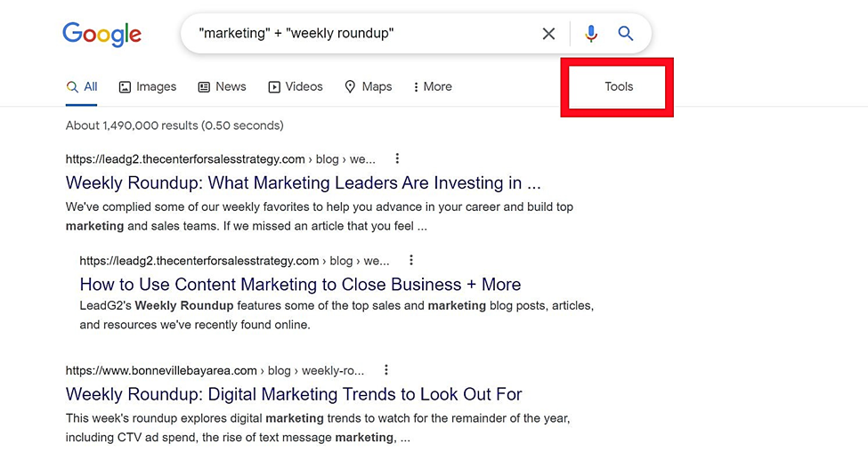Open 'How to Use Content Marketing' link
Image resolution: width=868 pixels, height=460 pixels.
point(301,284)
